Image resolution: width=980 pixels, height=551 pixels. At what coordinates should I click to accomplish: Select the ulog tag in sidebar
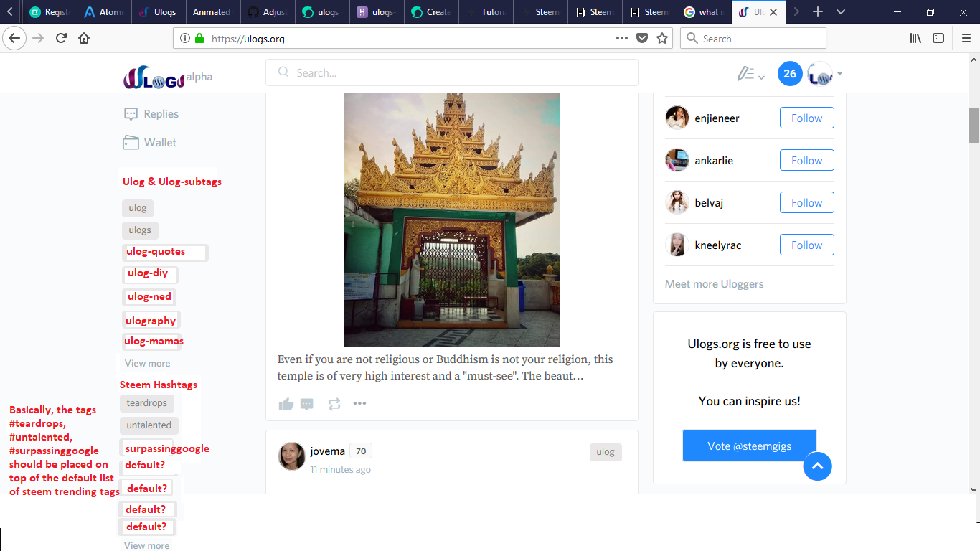tap(138, 208)
